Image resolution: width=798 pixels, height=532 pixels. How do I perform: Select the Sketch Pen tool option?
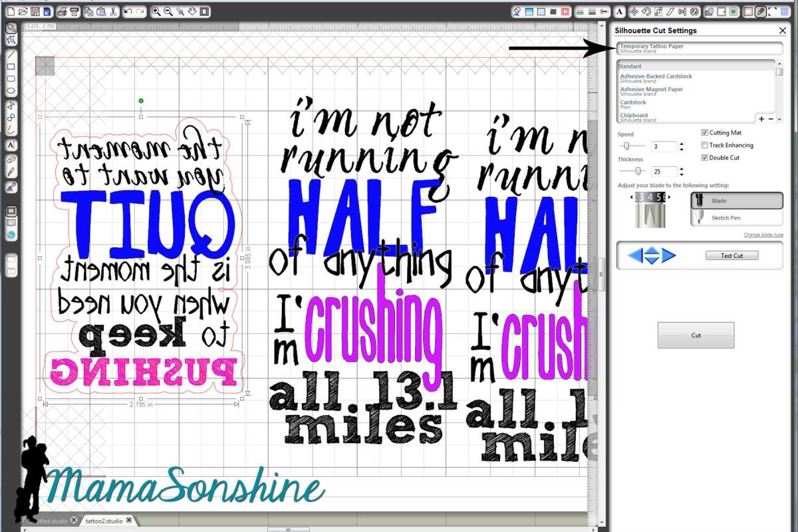click(735, 218)
